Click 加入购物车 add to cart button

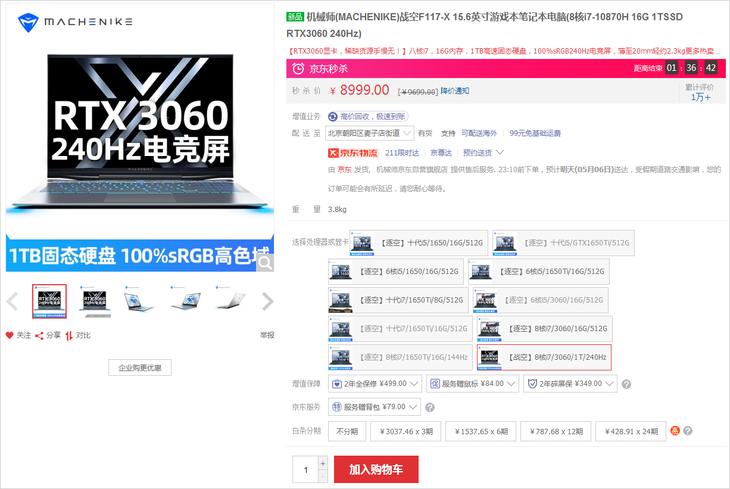(376, 469)
